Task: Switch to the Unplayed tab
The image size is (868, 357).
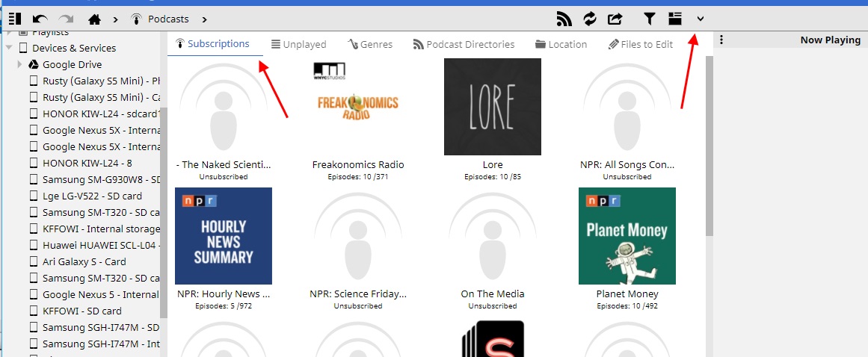Action: (x=298, y=44)
